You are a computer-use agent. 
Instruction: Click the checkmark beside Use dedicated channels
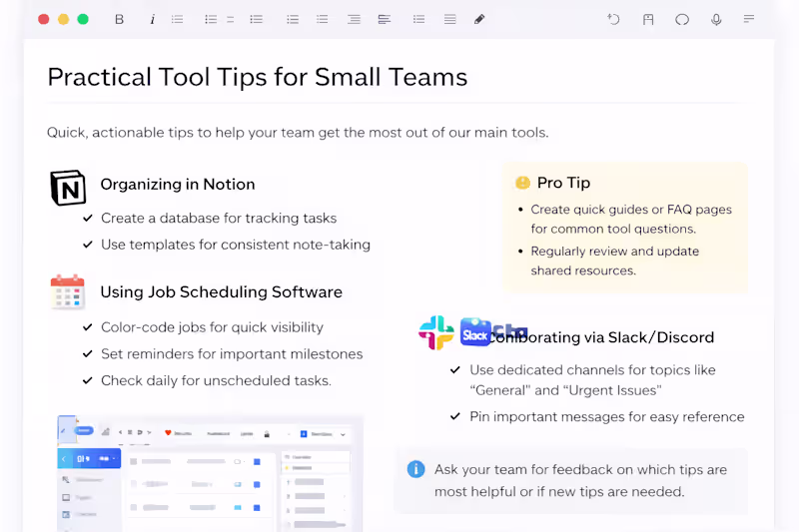[455, 369]
